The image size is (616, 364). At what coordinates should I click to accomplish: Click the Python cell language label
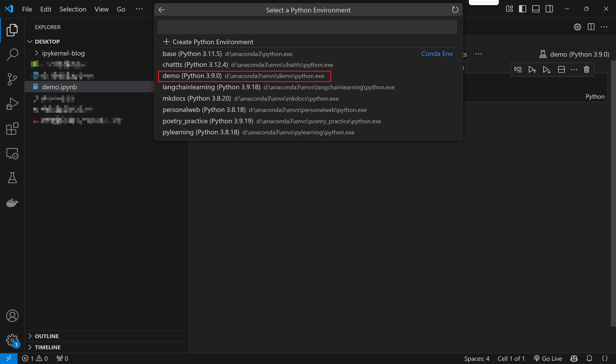(x=595, y=97)
